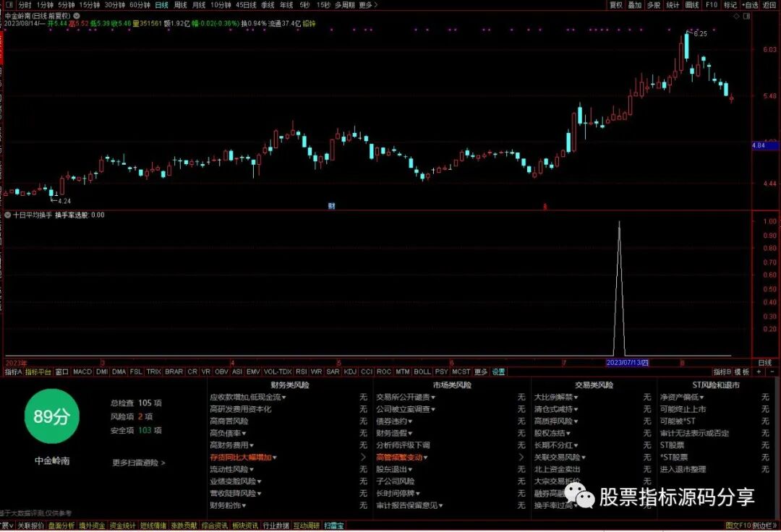The width and height of the screenshot is (781, 532).
Task: Open the 财 marker on the chart
Action: pos(332,205)
